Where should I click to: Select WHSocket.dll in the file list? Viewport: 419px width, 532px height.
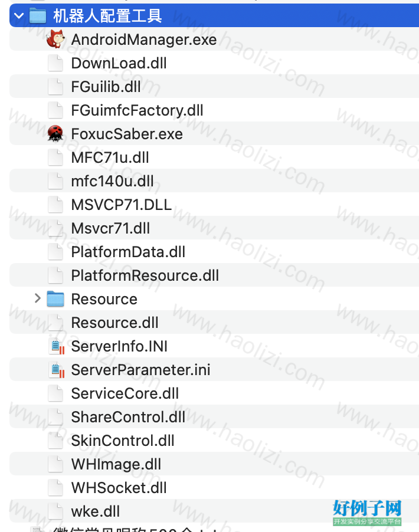[214, 488]
